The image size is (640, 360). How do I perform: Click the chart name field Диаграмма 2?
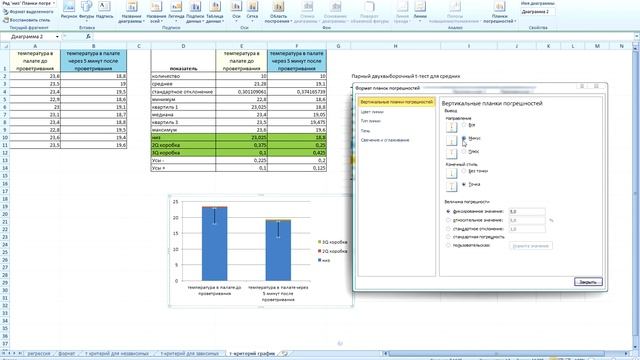point(538,11)
